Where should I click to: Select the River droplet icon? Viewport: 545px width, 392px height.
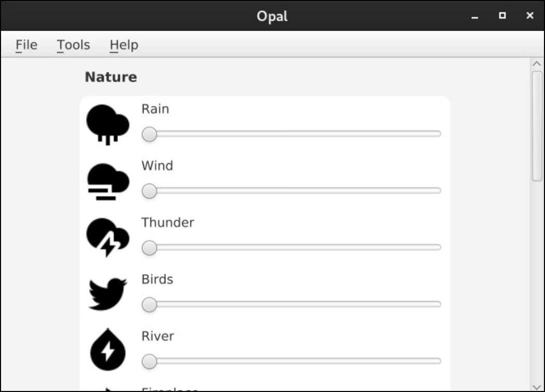tap(108, 351)
